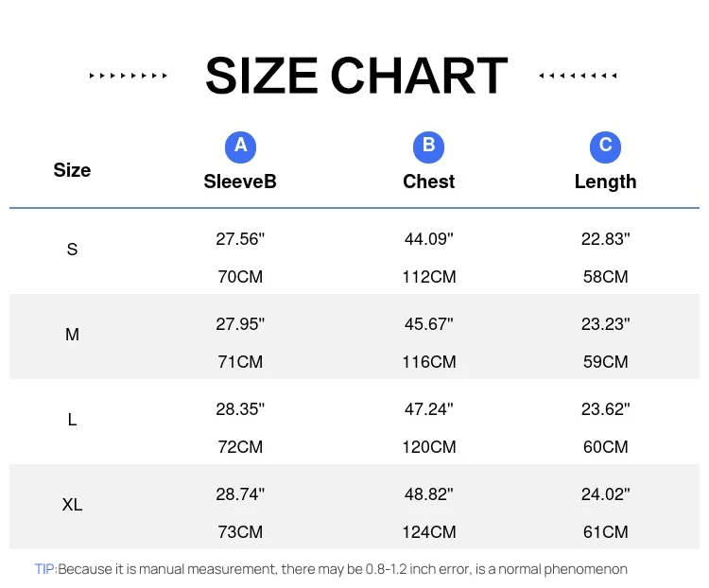Click the blue circle B icon
Screen dimensions: 709x588
click(x=429, y=146)
